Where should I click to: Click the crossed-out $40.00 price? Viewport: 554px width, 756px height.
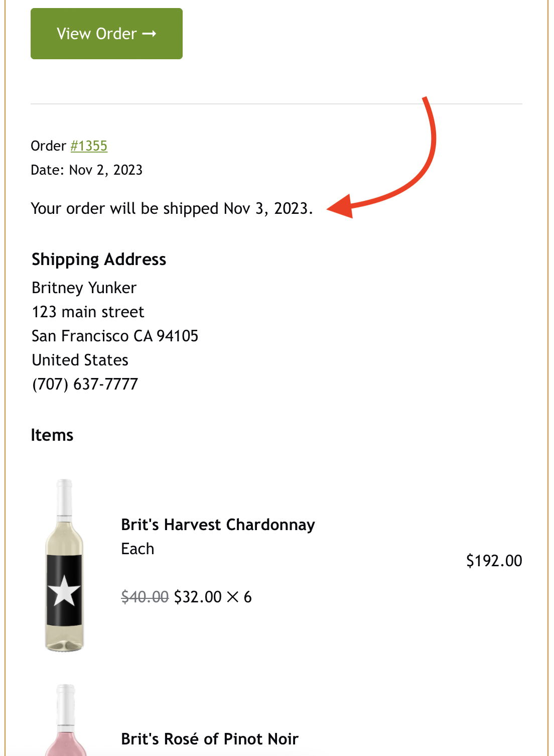[x=145, y=597]
